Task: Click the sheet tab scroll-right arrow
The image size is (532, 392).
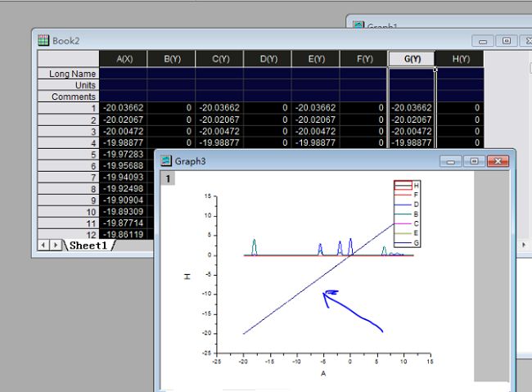Action: click(56, 245)
